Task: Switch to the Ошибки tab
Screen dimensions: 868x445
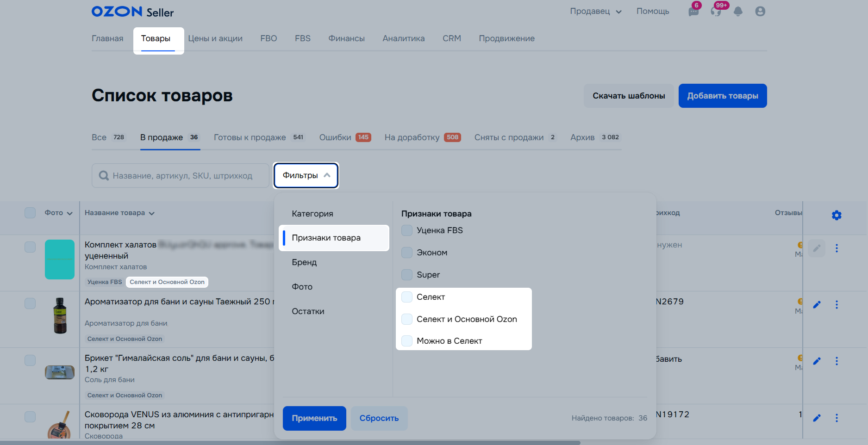Action: coord(344,137)
